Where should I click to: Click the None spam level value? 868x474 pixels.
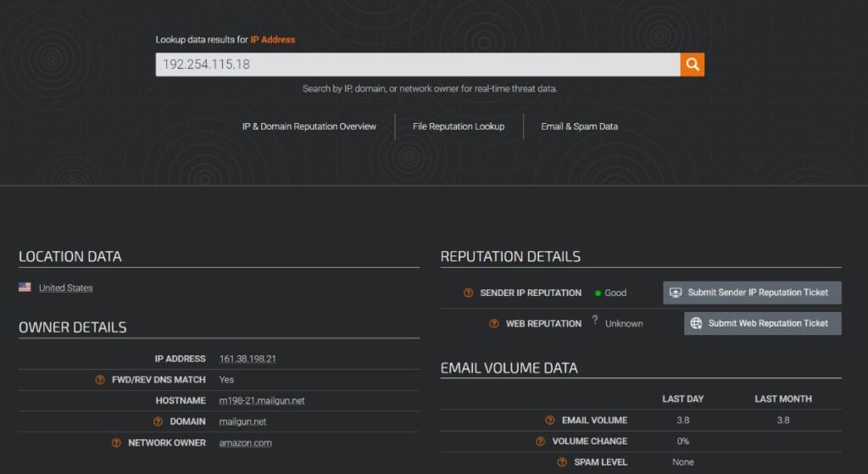point(682,462)
